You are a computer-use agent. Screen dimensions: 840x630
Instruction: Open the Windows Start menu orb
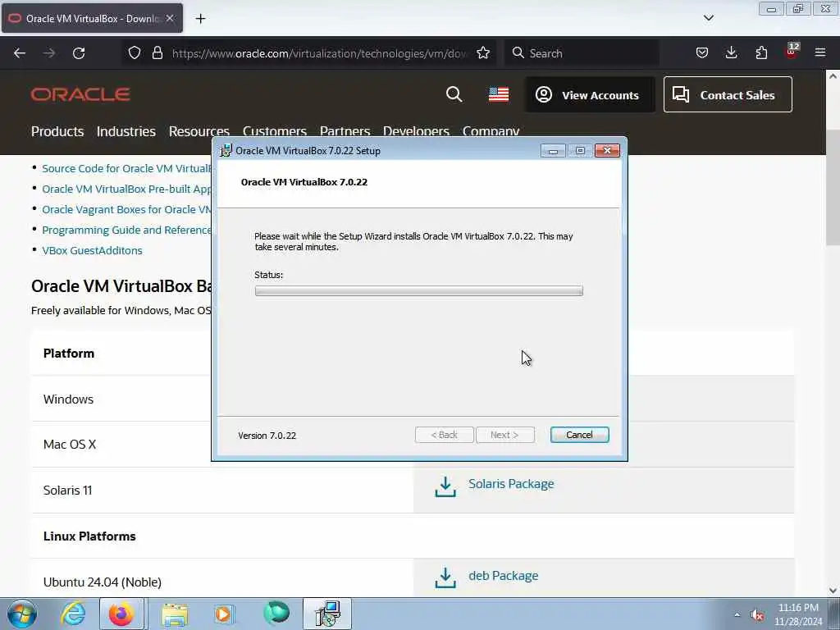point(22,614)
